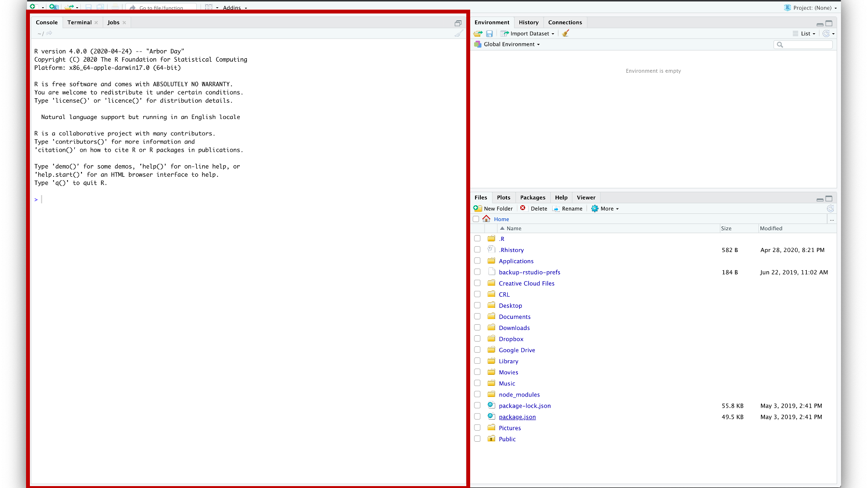Screen dimensions: 868x488
Task: Open the Viewer tab
Action: coord(586,198)
